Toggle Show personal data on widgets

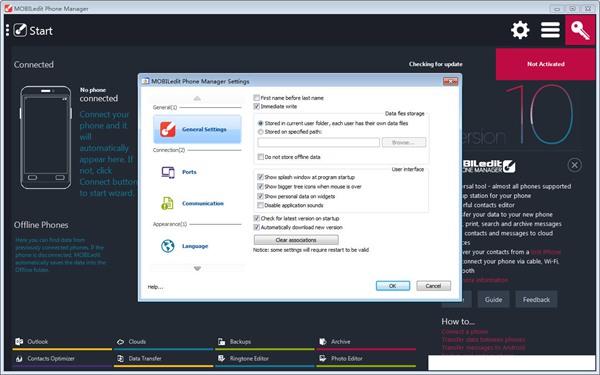(x=261, y=196)
